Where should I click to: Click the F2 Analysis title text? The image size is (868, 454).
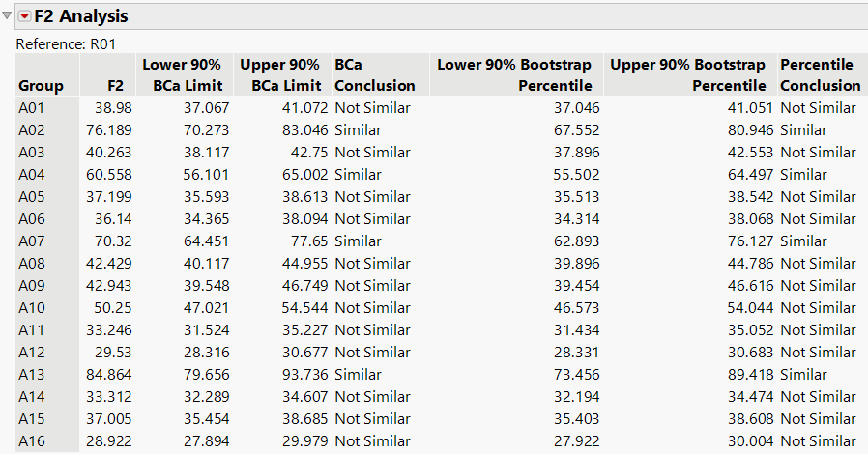click(x=81, y=16)
